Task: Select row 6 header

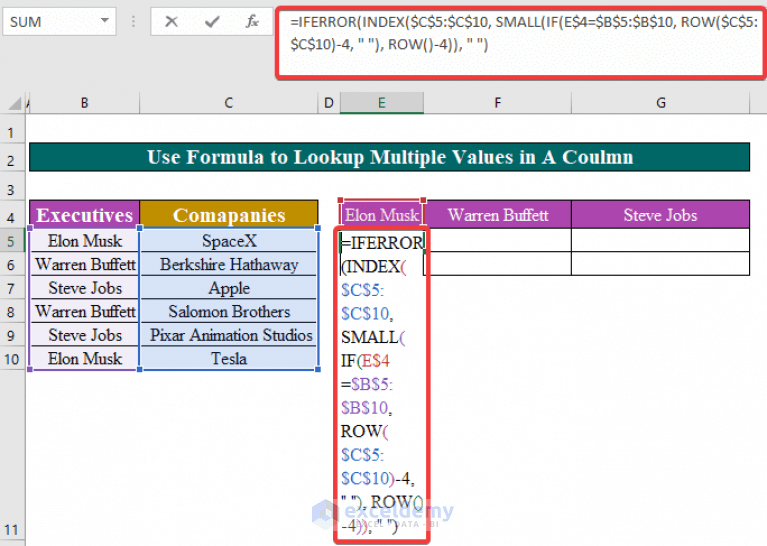Action: tap(12, 265)
